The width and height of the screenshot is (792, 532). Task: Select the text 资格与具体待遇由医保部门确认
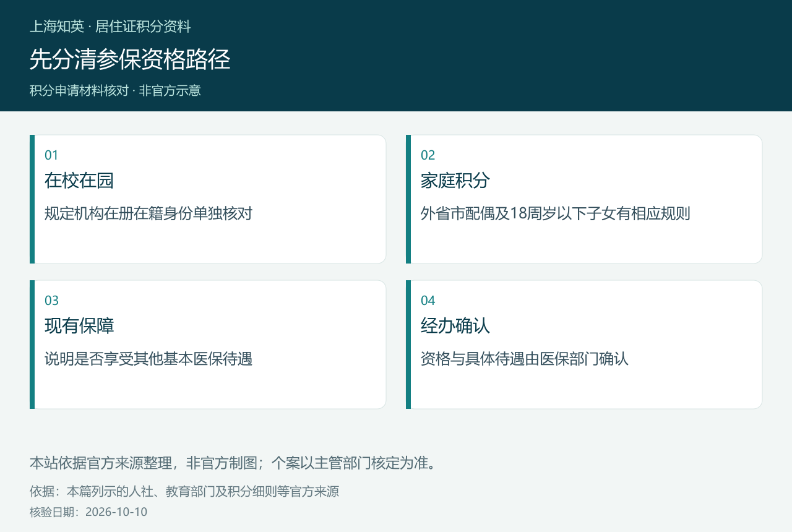coord(525,359)
